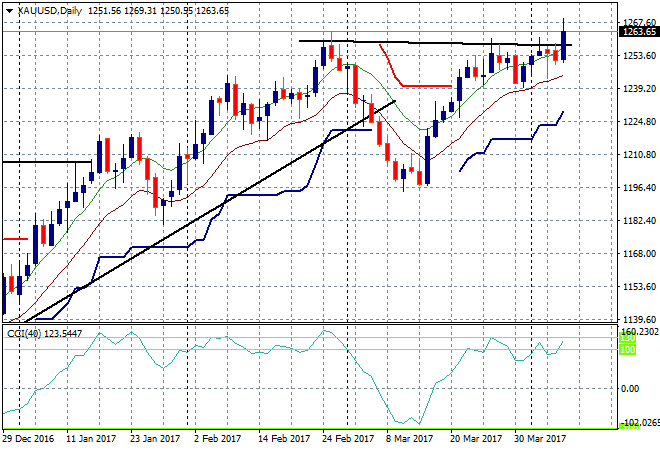Click the 23 Jan 2017 date label

155,439
